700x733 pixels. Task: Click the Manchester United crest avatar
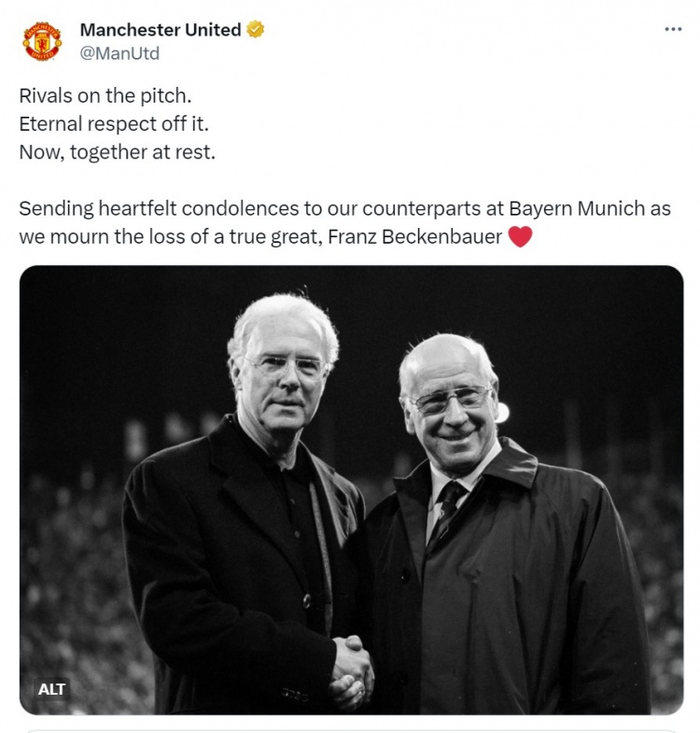click(x=42, y=41)
